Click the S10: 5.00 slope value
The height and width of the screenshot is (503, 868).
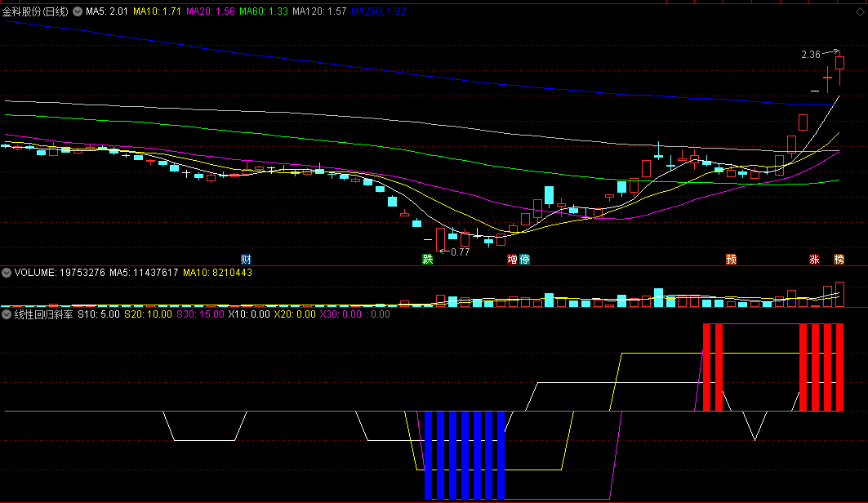(99, 314)
